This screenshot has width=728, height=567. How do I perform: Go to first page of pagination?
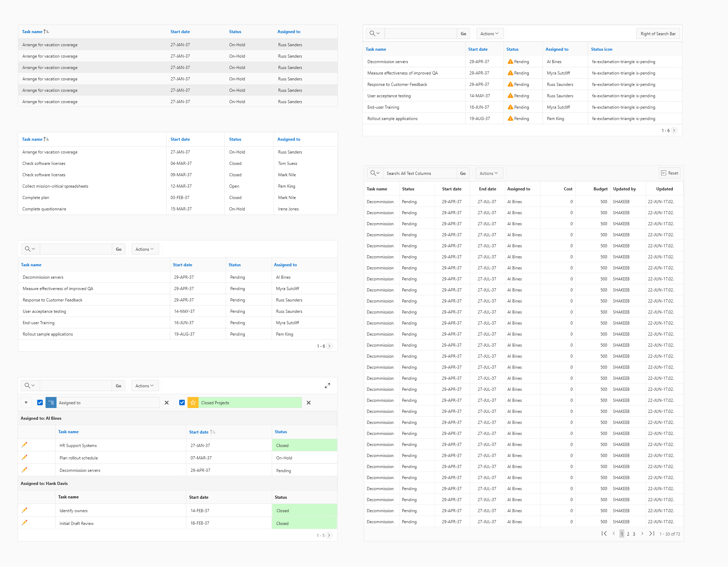(604, 534)
